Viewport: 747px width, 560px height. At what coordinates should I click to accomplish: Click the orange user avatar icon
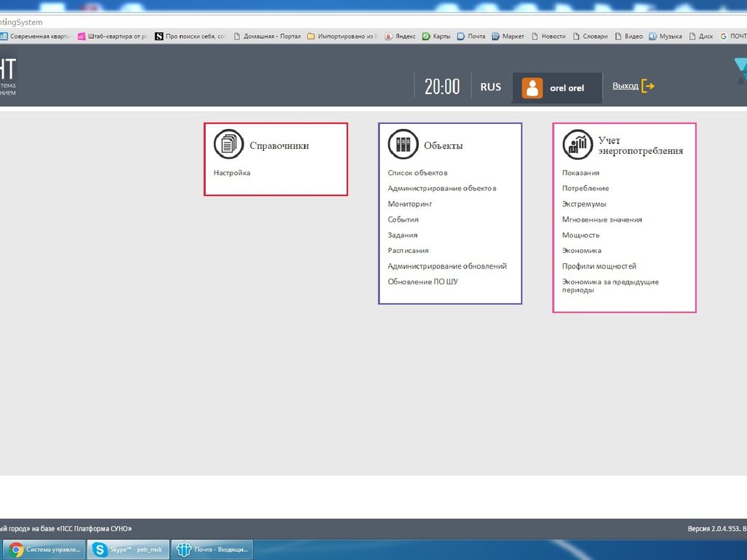(533, 87)
